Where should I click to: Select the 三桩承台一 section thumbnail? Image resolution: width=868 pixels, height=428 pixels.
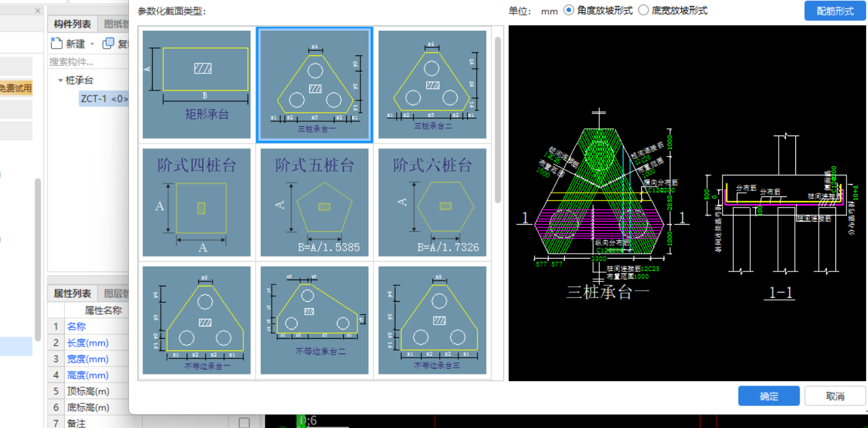coord(315,84)
